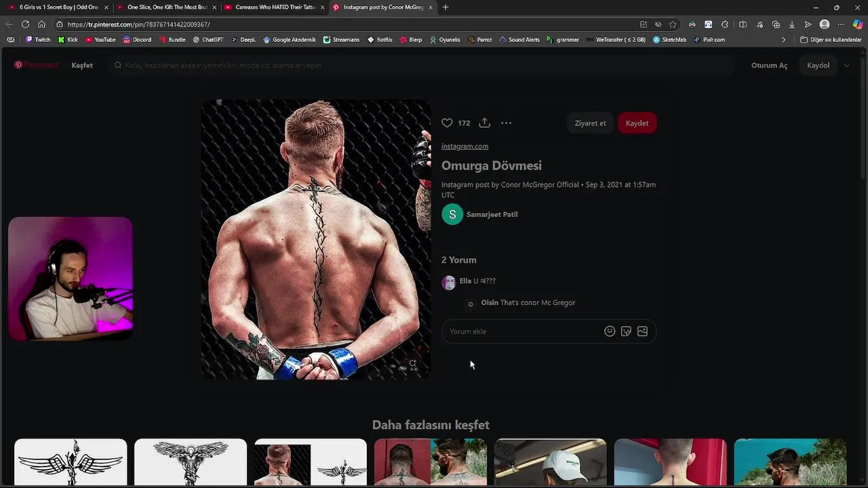Switch to the 'Canvases Who HATED Their Tattoo' tab

[275, 7]
